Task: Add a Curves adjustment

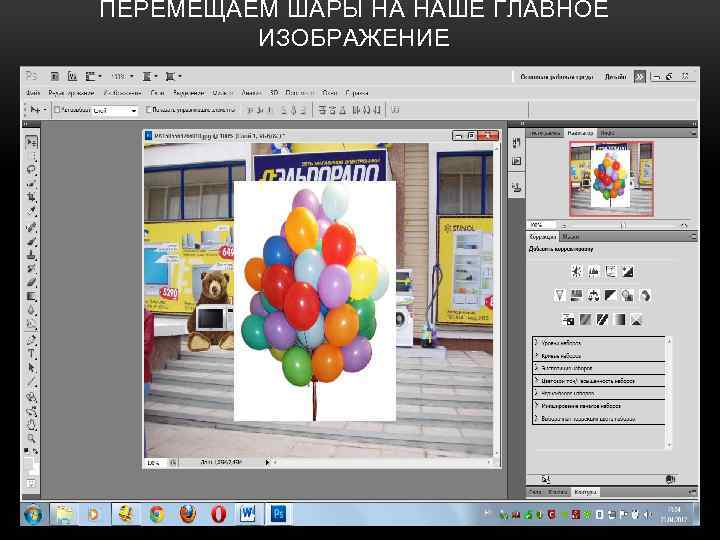Action: [x=610, y=272]
